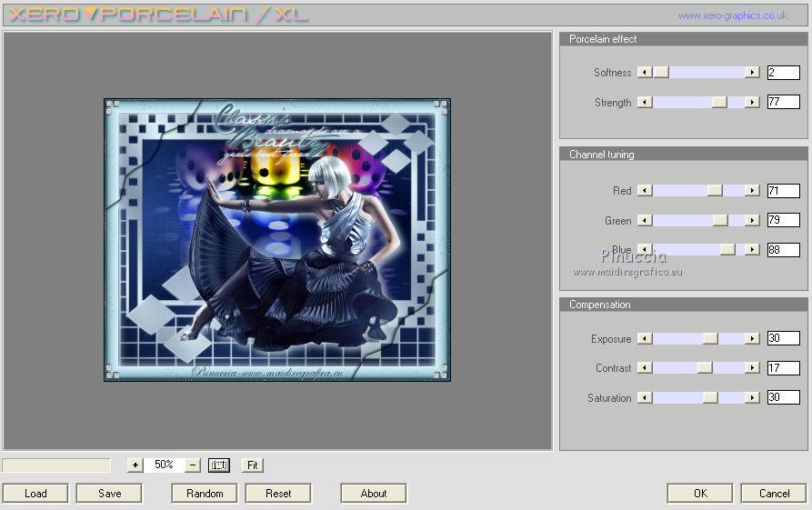Click the Saturation value field
Screen dimensions: 812x510
[784, 397]
